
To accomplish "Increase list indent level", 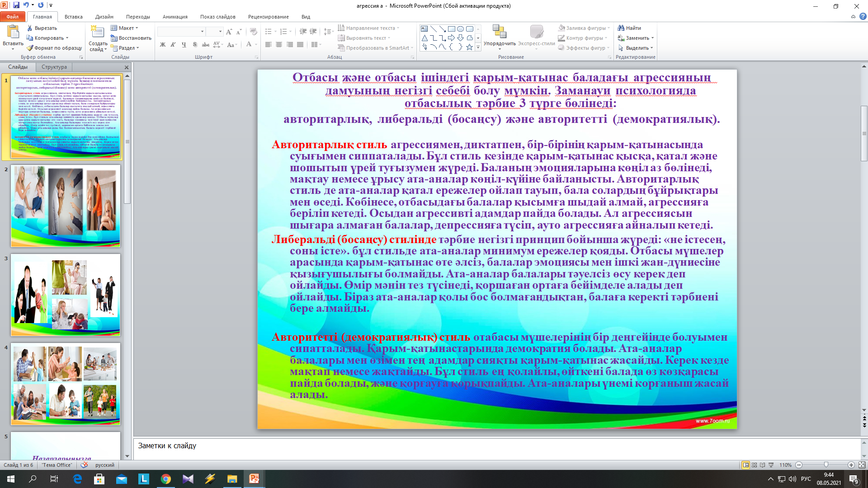I will point(313,32).
